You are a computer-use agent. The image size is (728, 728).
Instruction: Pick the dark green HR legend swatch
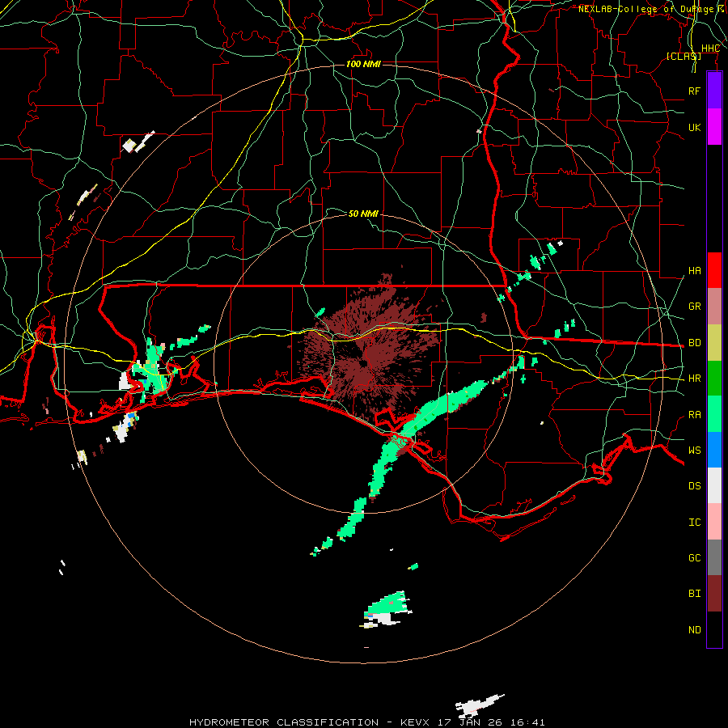click(x=714, y=379)
